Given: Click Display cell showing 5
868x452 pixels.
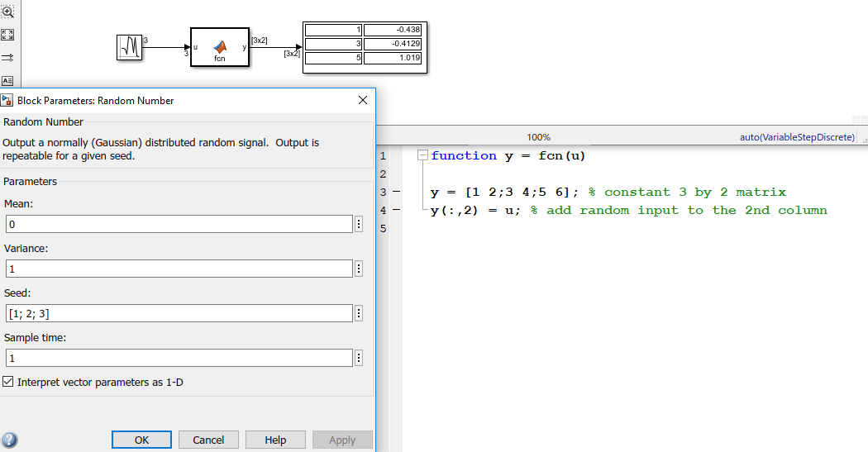Looking at the screenshot, I should pos(333,58).
